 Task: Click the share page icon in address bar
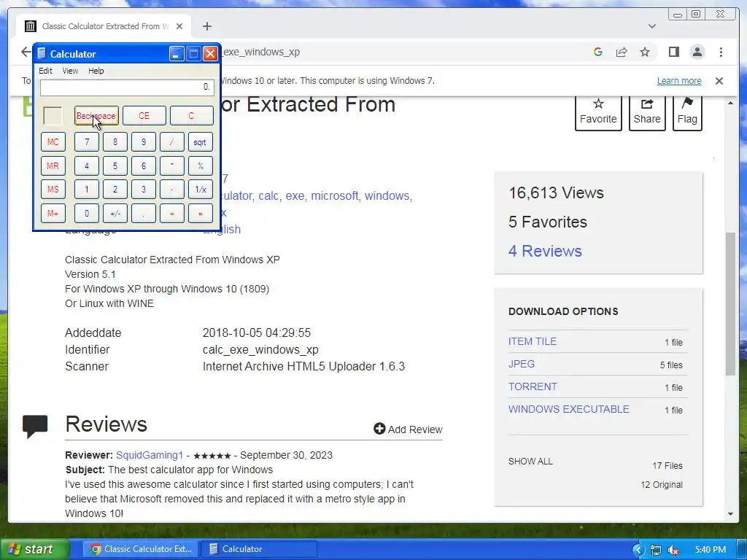622,52
